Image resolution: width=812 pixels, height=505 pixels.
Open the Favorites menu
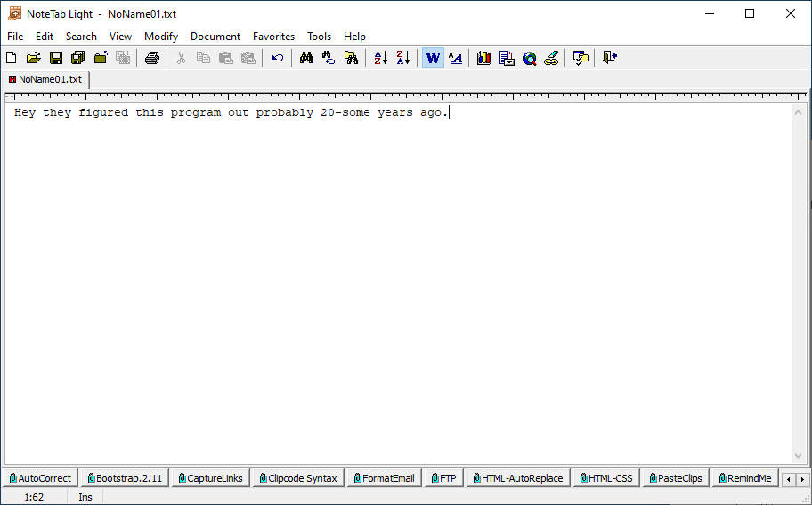(x=273, y=37)
